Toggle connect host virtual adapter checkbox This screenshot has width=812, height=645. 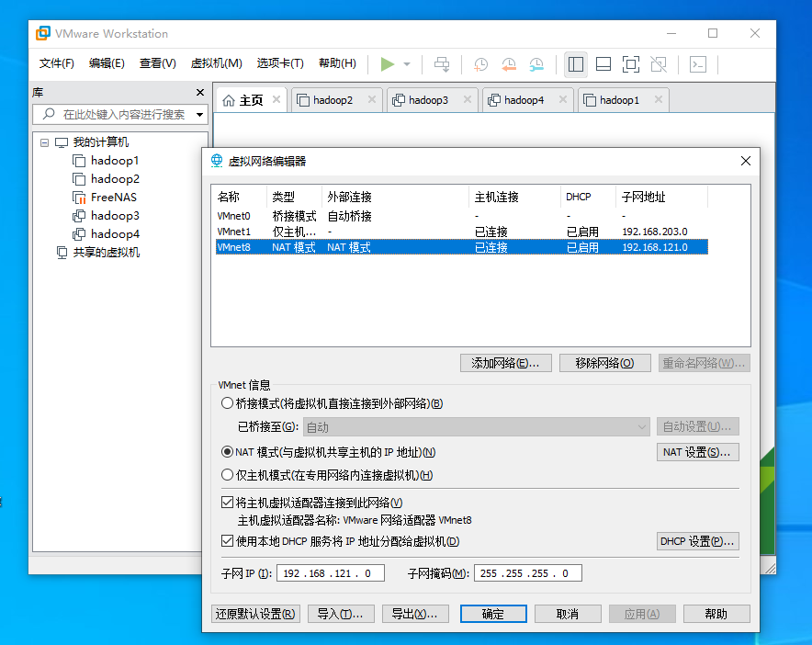click(x=227, y=502)
